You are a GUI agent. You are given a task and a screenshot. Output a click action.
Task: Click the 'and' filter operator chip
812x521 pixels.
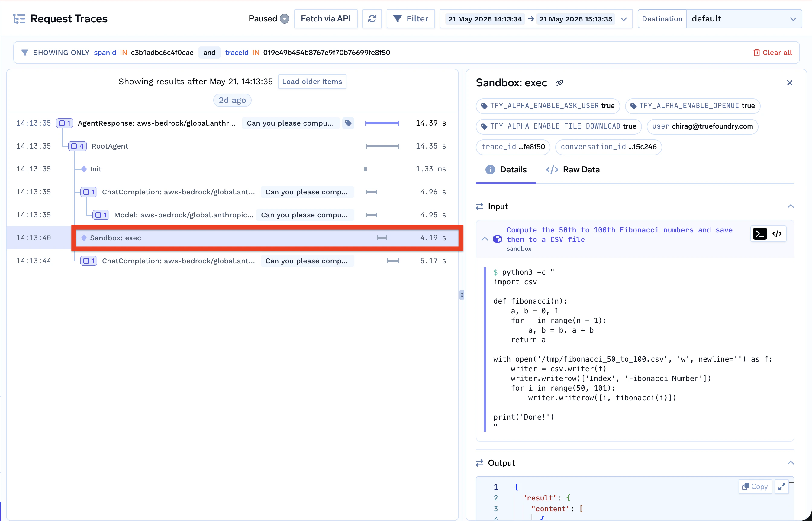pos(209,53)
